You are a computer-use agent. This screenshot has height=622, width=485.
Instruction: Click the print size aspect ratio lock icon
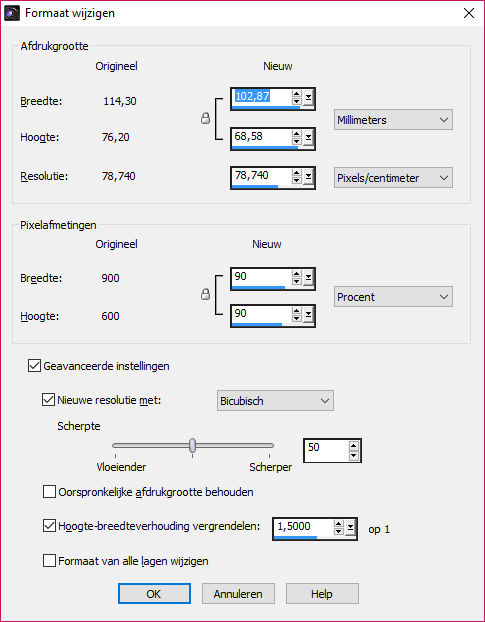pyautogui.click(x=205, y=118)
